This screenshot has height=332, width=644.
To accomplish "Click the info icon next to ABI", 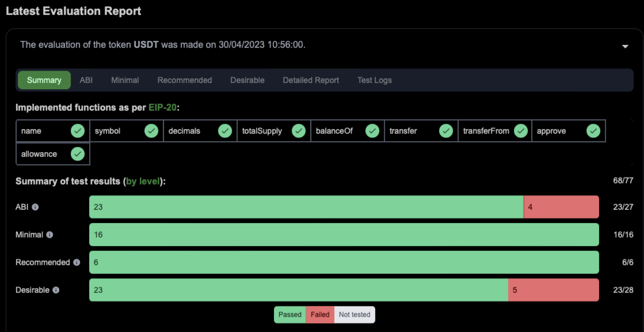I will click(x=35, y=207).
